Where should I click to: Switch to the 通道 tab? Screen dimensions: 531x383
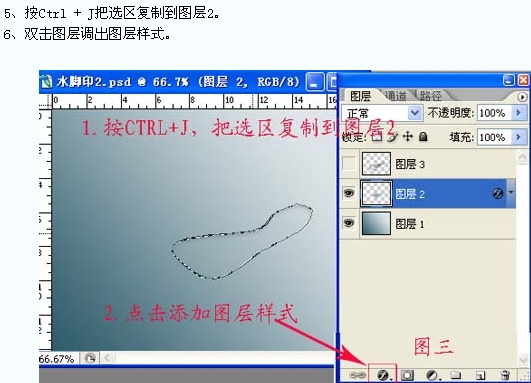tap(396, 96)
